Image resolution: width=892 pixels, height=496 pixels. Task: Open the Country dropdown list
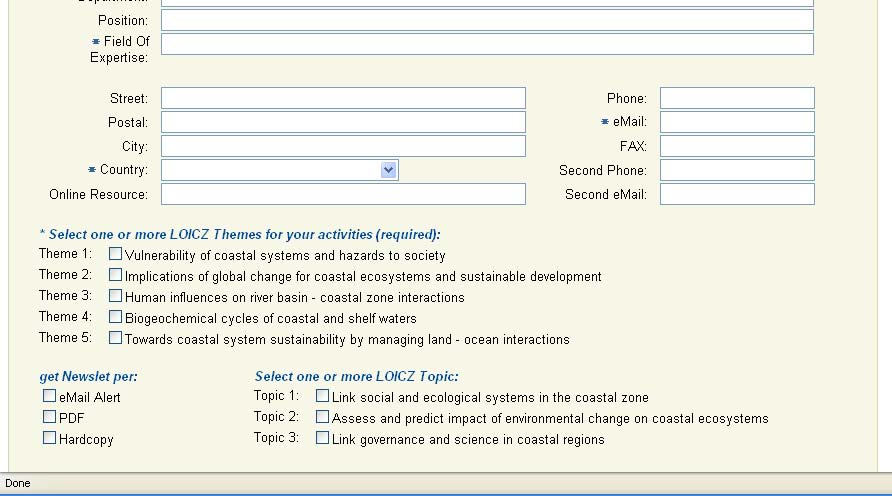(x=389, y=170)
